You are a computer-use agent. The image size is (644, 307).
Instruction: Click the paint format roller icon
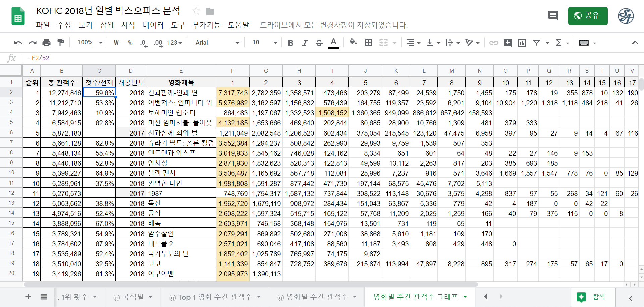click(61, 43)
